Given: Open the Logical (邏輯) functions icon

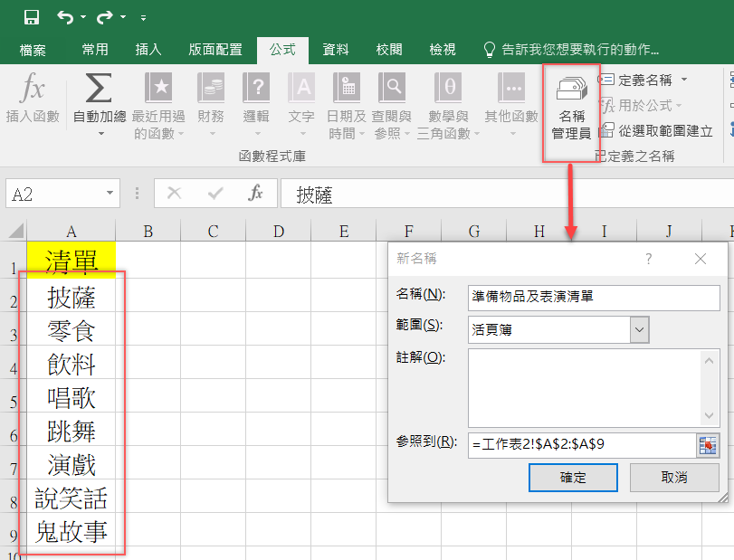Looking at the screenshot, I should coord(256,90).
